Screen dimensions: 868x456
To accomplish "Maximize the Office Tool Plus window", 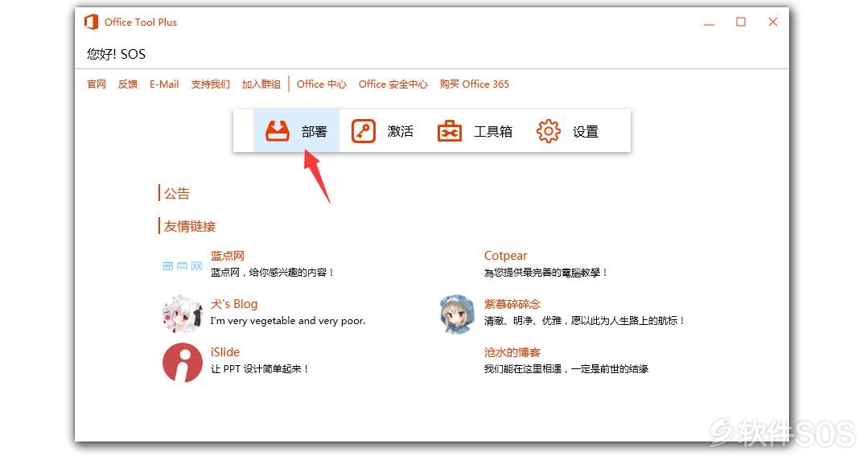I will (x=741, y=23).
